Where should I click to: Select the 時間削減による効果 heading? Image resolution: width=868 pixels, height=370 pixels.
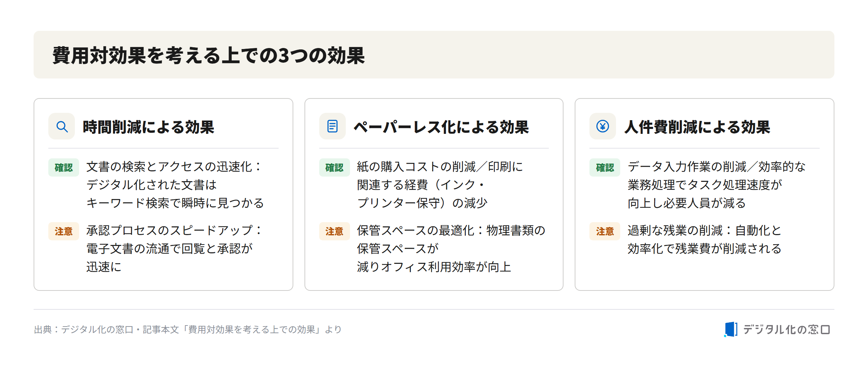tap(148, 127)
